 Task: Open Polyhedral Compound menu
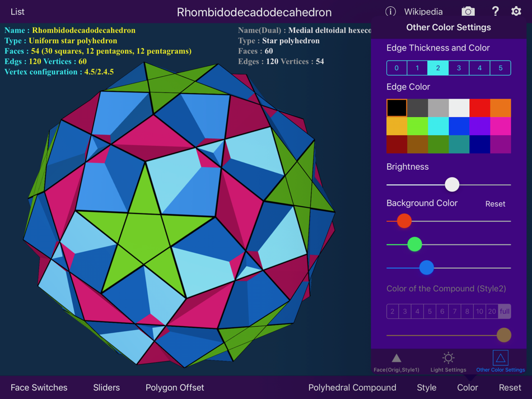(x=352, y=387)
